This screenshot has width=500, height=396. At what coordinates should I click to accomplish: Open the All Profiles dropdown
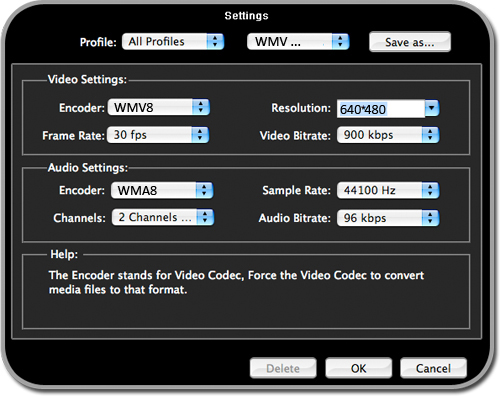pyautogui.click(x=173, y=42)
